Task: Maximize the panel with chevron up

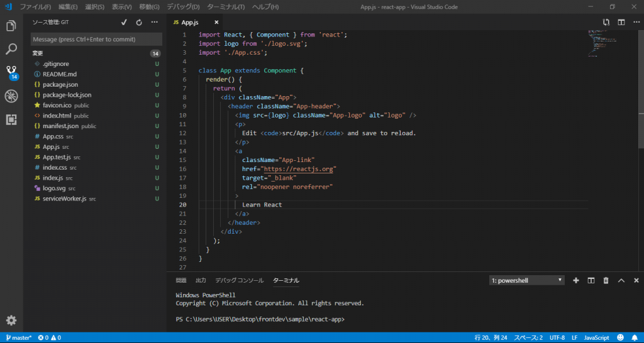Action: coord(621,281)
